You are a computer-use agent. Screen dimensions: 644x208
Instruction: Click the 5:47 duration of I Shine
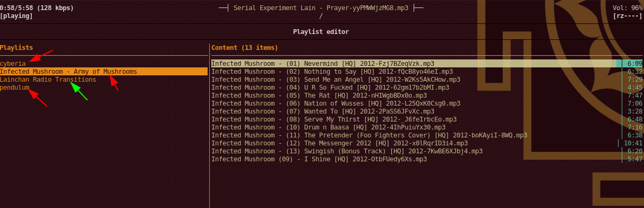coord(635,159)
